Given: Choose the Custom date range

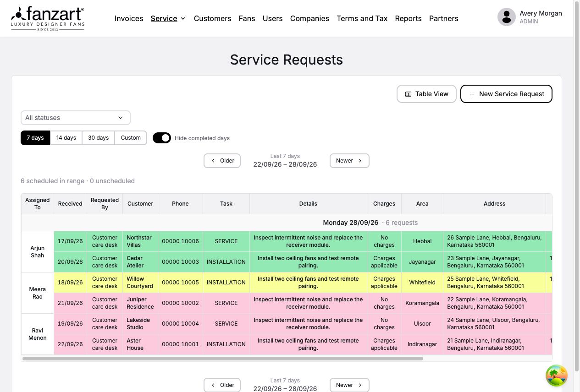Looking at the screenshot, I should pos(131,138).
